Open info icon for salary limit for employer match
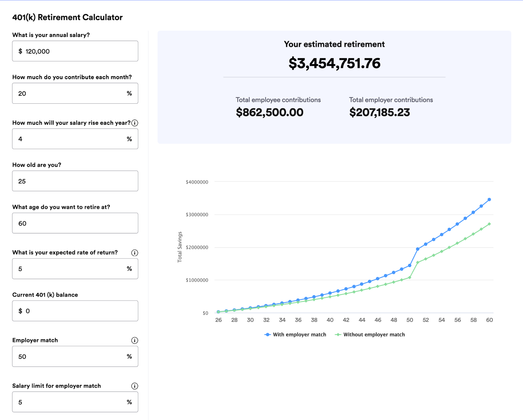This screenshot has width=523, height=420. [x=135, y=386]
